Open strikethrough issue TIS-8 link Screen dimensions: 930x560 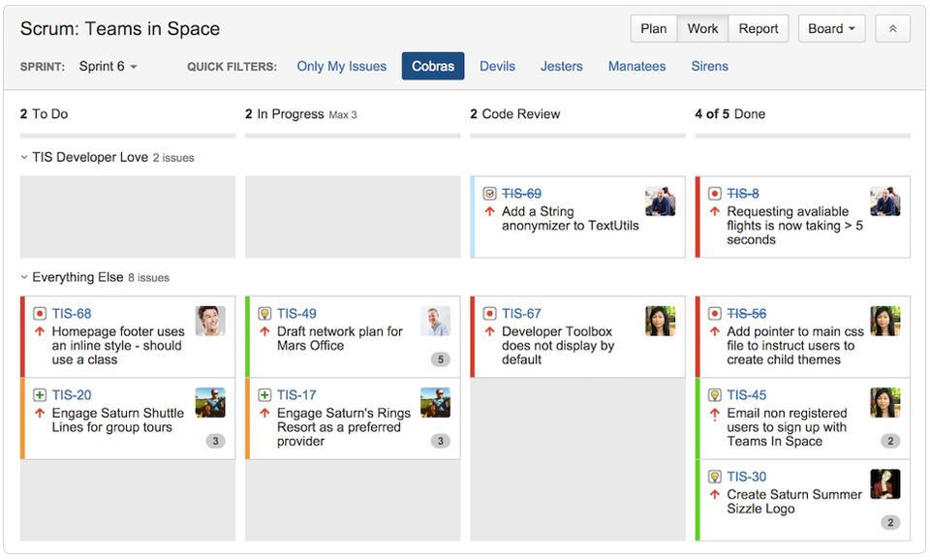pos(743,194)
